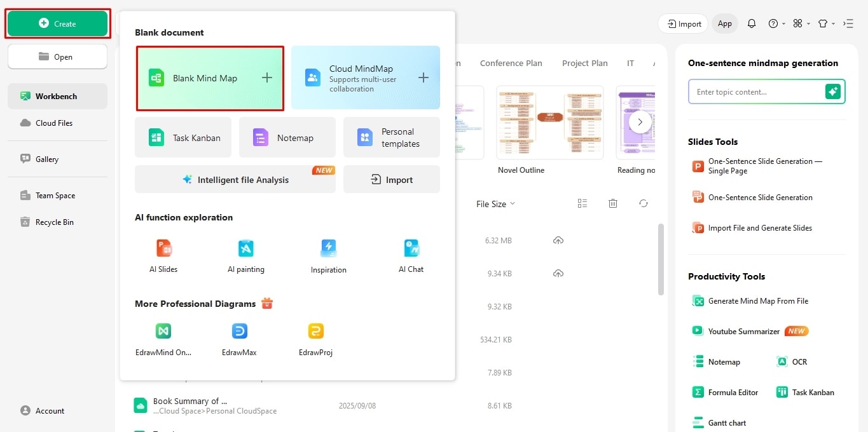Viewport: 868px width, 432px height.
Task: Open Novel Outline template thumbnail
Action: 550,123
